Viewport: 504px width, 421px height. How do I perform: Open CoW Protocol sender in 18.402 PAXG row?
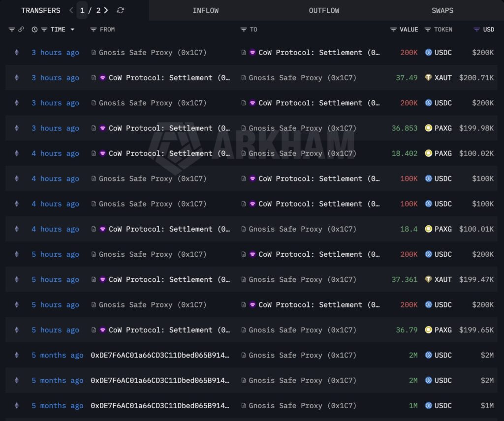(169, 153)
